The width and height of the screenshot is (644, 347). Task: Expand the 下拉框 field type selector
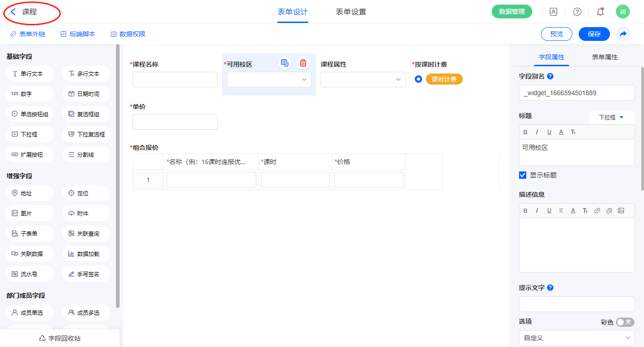611,117
